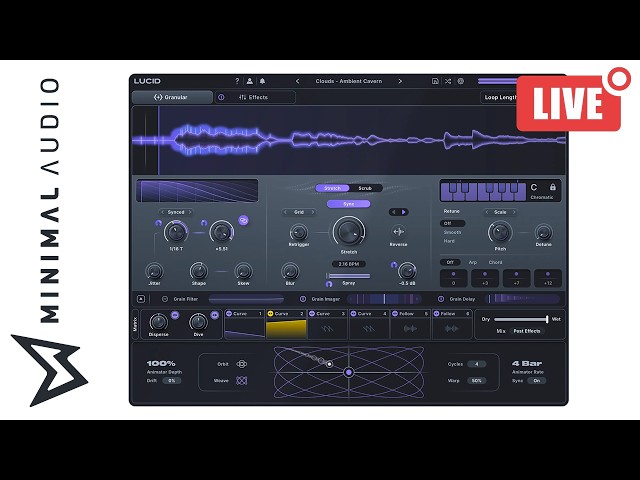Go to the previous preset arrow
The width and height of the screenshot is (640, 480).
click(x=298, y=81)
